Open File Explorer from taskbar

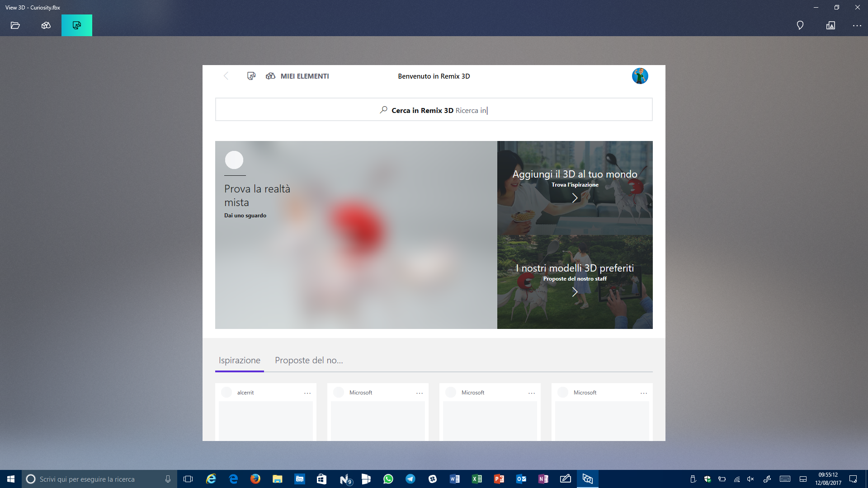[x=278, y=479]
